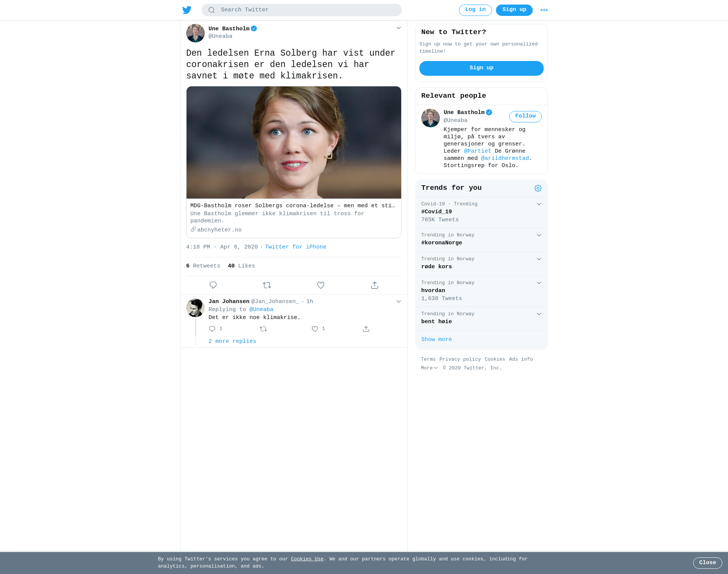Like Jan Johansen's reply
728x574 pixels.
(315, 329)
